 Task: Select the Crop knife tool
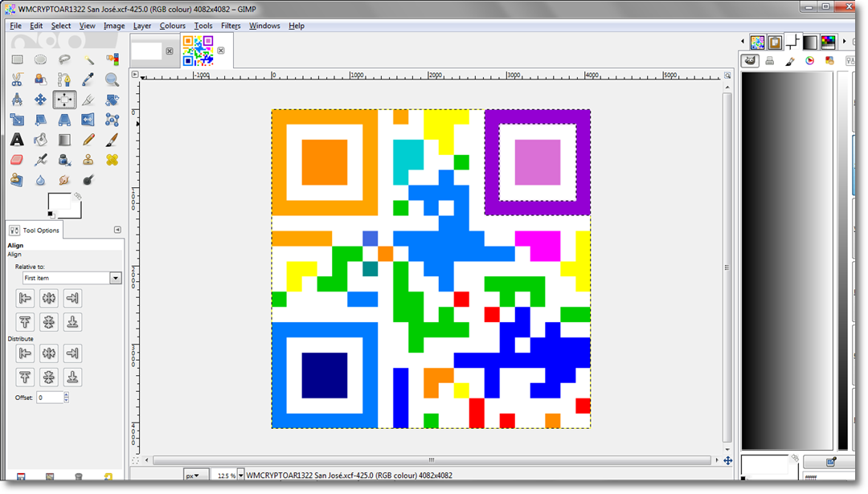point(88,100)
